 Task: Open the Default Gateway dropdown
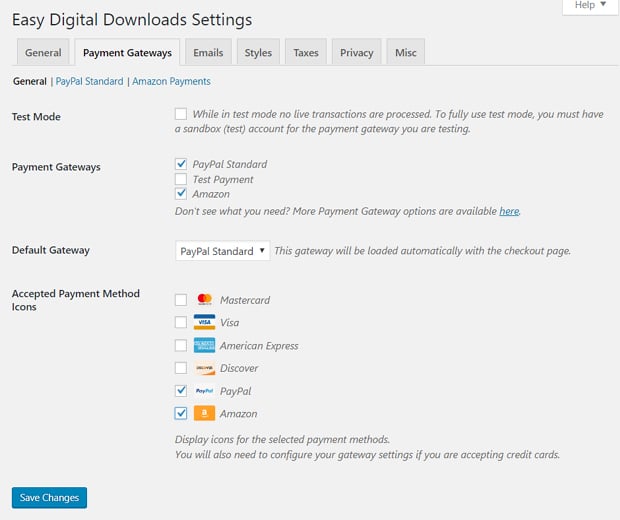[223, 251]
